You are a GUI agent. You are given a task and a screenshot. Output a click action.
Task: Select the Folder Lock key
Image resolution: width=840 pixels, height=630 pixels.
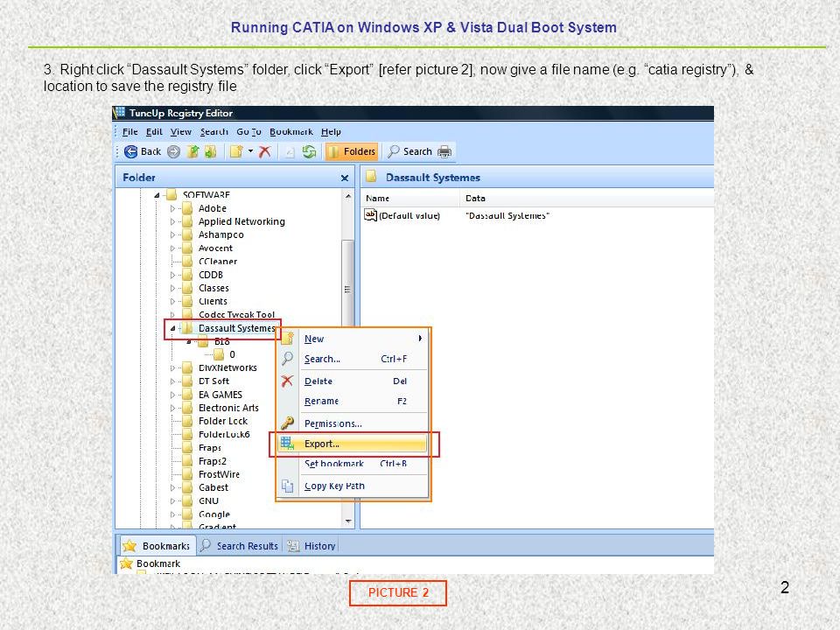tap(223, 422)
